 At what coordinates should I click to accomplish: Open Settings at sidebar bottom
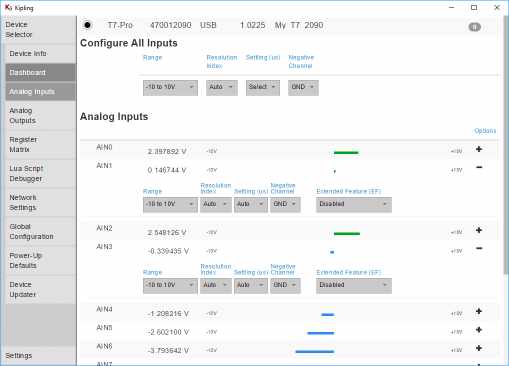[x=19, y=356]
